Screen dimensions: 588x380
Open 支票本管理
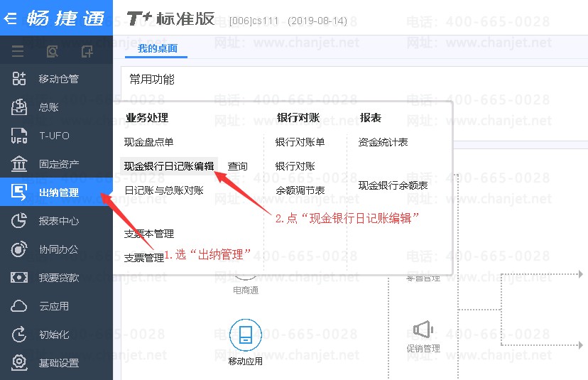pos(149,234)
